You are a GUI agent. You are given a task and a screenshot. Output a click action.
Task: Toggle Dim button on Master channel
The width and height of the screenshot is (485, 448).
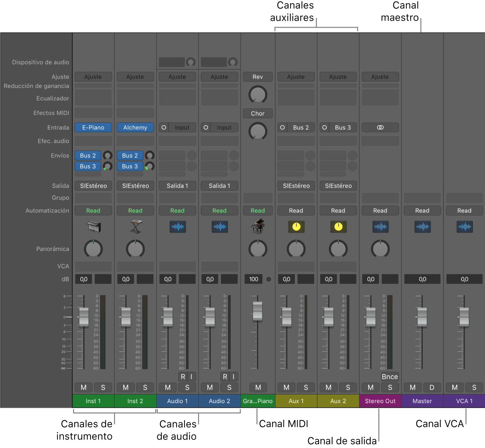[432, 387]
